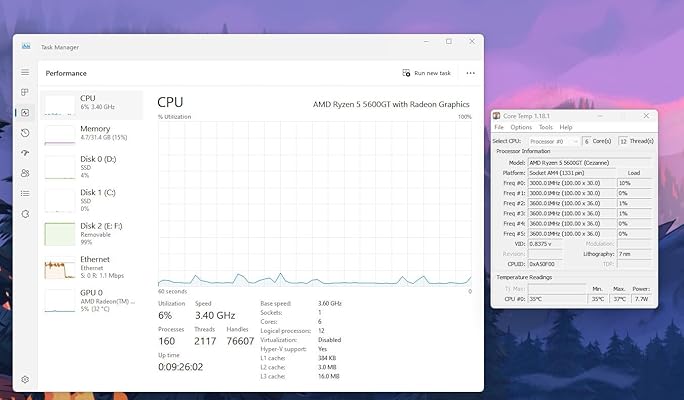Screen dimensions: 684x400
Task: Show the Details page icon
Action: [x=25, y=193]
